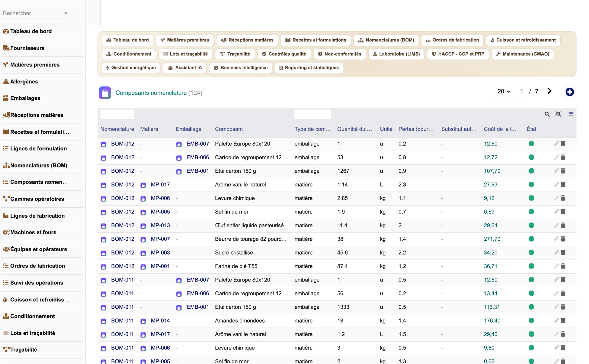Open Business Intelligence tab
The width and height of the screenshot is (589, 364).
tap(241, 68)
